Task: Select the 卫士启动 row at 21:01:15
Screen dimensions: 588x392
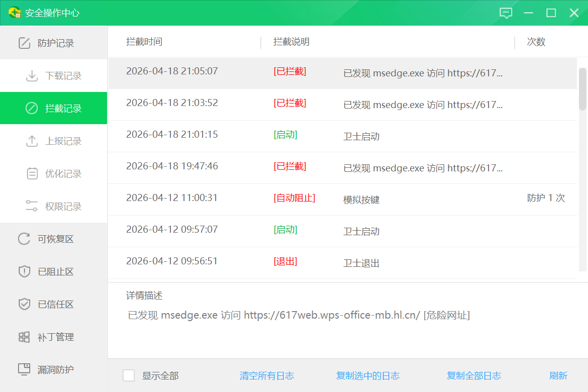Action: pos(342,136)
